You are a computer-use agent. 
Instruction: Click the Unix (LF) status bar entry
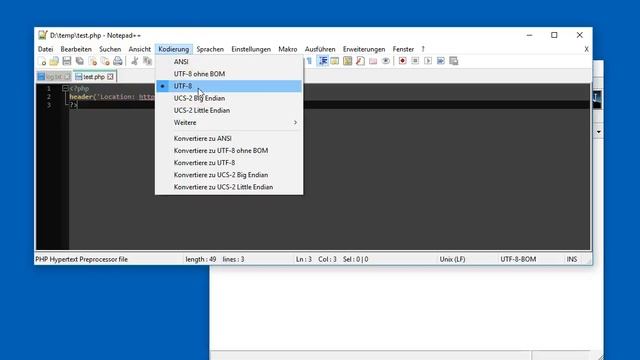452,259
